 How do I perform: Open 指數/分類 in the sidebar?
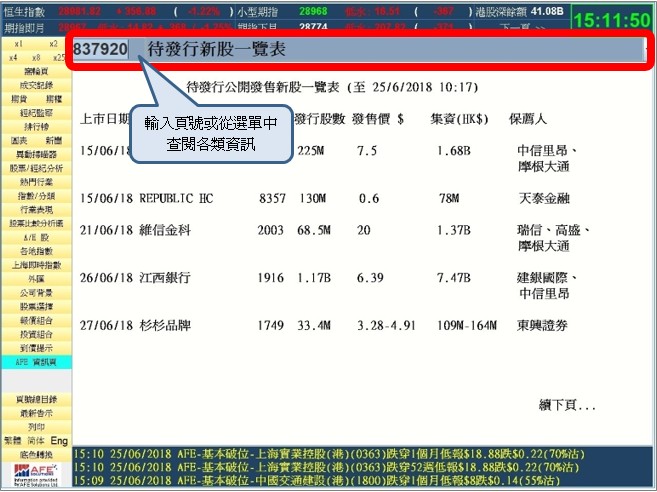point(36,196)
